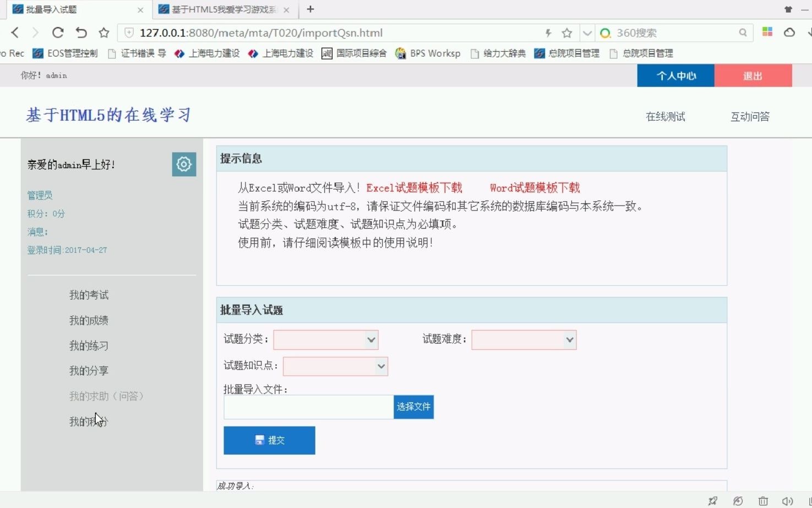
Task: Click the magnifier icon in the 360搜索 bar
Action: 743,33
